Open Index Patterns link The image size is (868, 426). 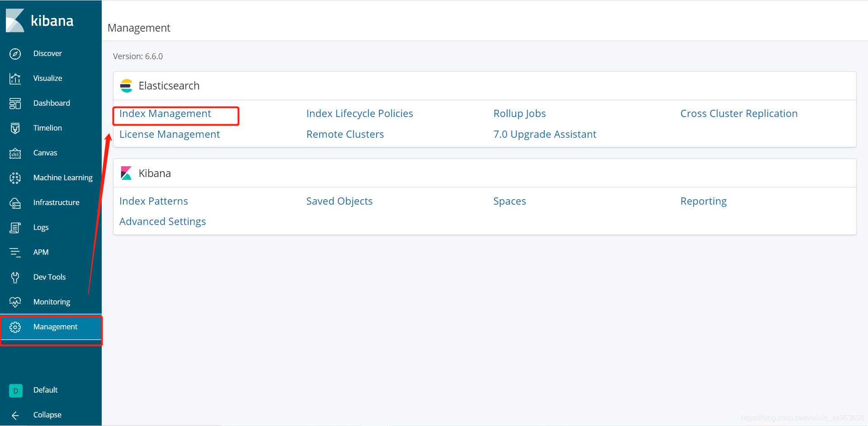coord(154,201)
